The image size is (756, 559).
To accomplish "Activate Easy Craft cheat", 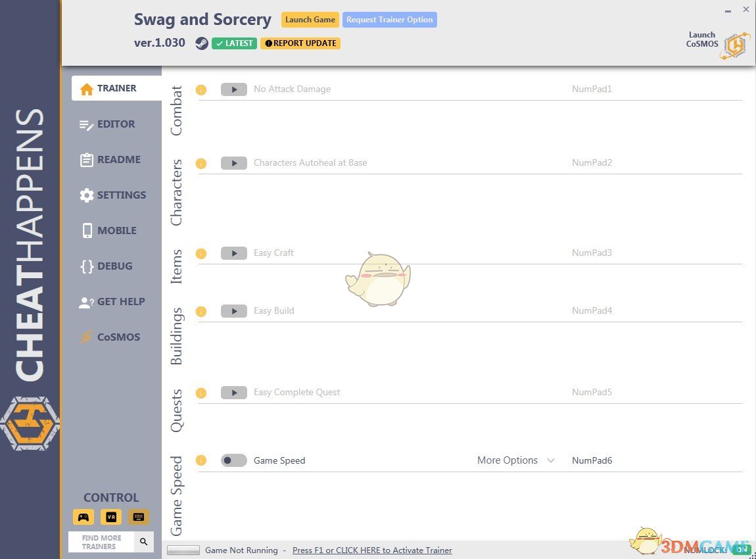I will tap(234, 253).
